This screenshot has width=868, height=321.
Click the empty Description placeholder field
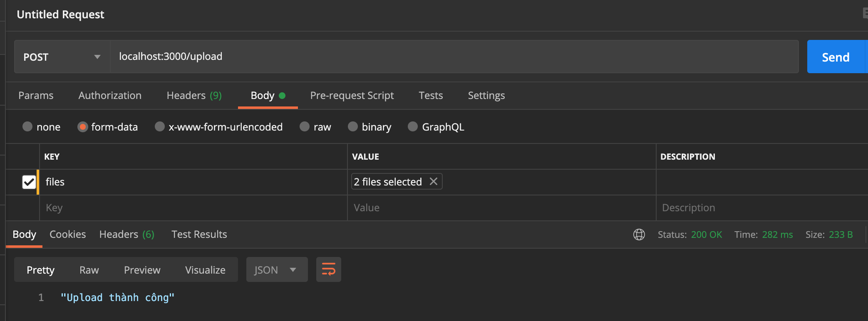tap(762, 207)
